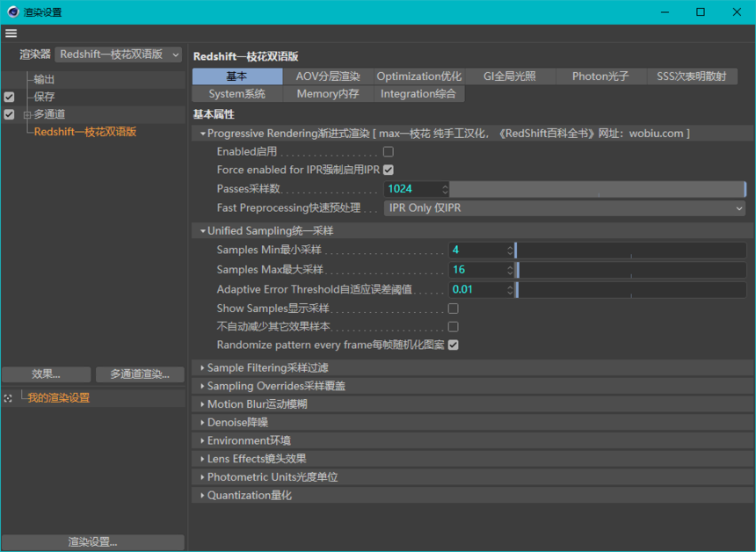Maximize the 渲染设置 window

pos(701,12)
